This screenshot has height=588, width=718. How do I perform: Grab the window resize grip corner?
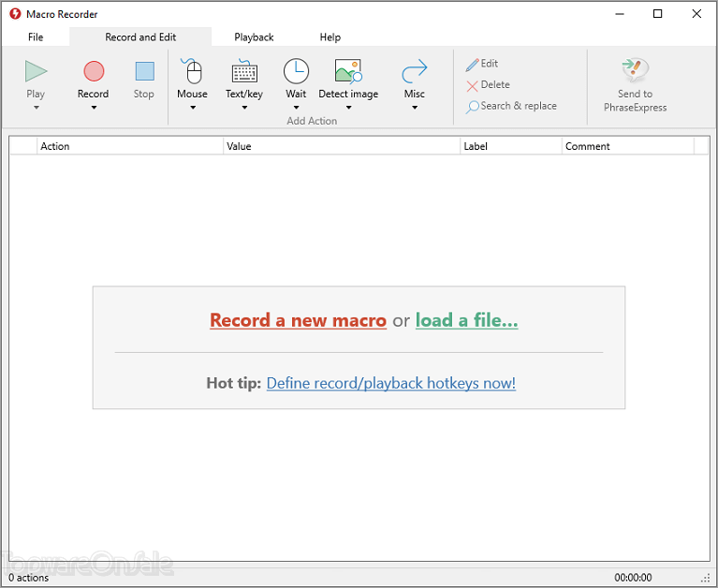pos(706,579)
